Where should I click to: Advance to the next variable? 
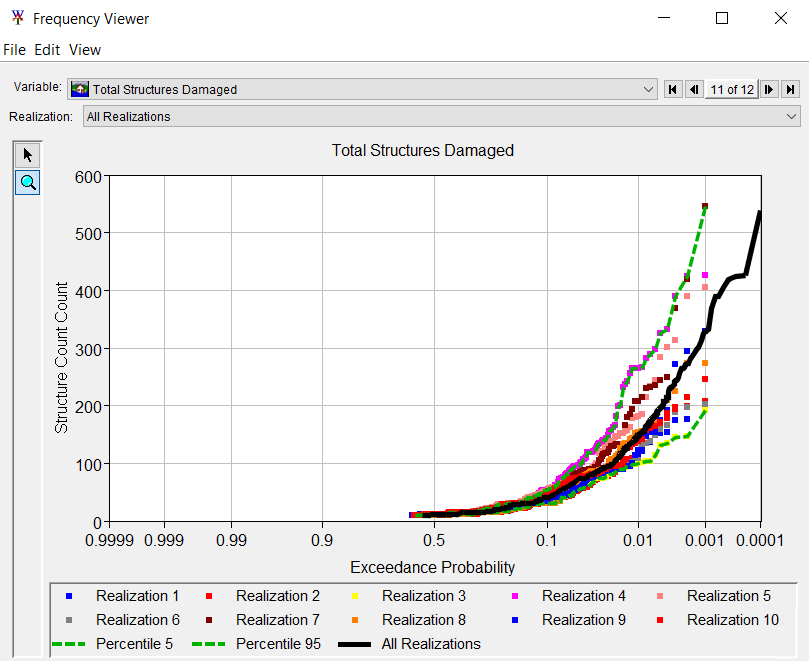[x=769, y=89]
